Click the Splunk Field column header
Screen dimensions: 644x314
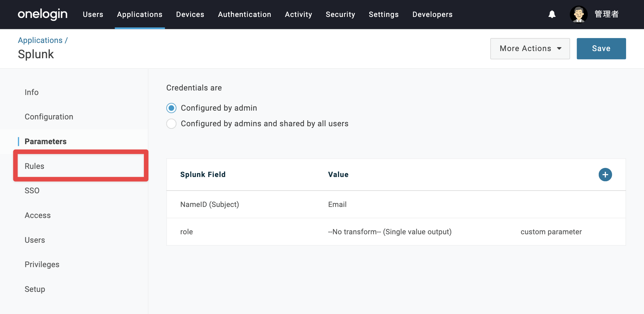pyautogui.click(x=203, y=174)
